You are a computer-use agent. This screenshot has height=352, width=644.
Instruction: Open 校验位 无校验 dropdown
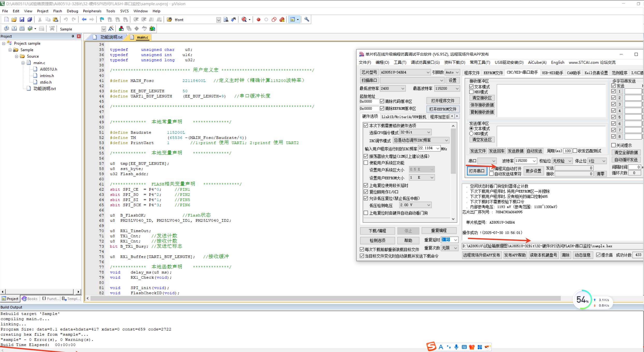click(562, 161)
